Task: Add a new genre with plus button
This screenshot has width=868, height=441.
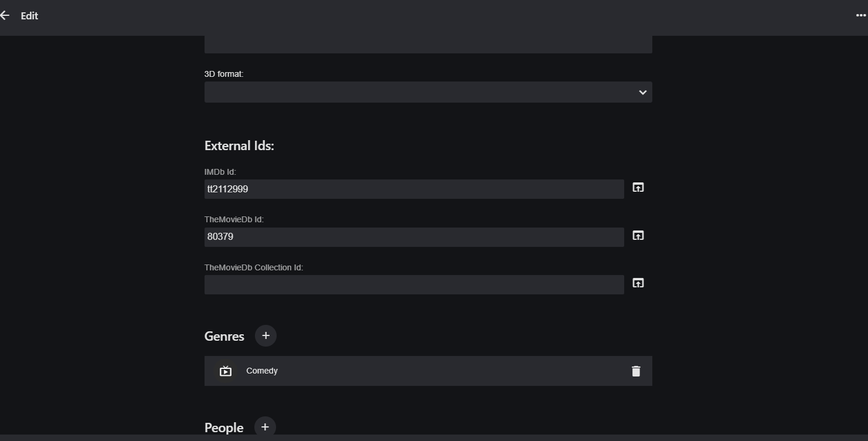Action: (265, 335)
